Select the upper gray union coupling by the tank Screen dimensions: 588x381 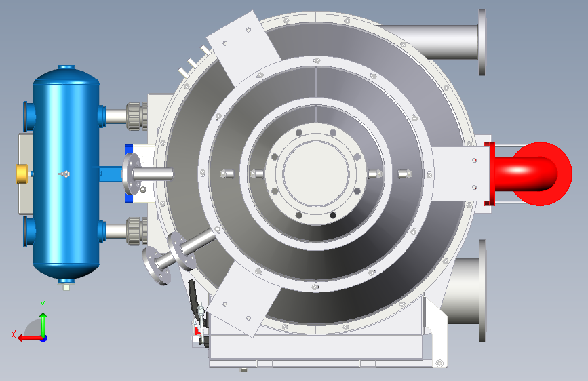pos(136,116)
